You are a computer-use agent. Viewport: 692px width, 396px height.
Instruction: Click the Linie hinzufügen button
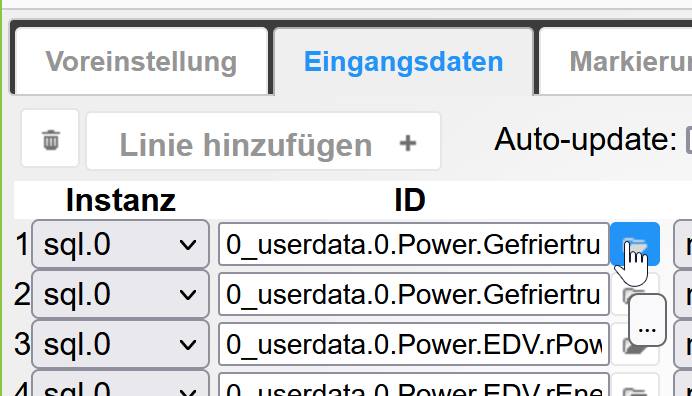coord(263,141)
